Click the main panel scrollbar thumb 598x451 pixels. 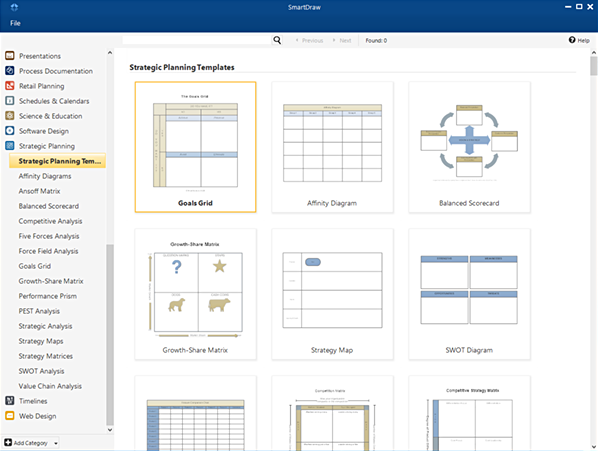tap(593, 66)
